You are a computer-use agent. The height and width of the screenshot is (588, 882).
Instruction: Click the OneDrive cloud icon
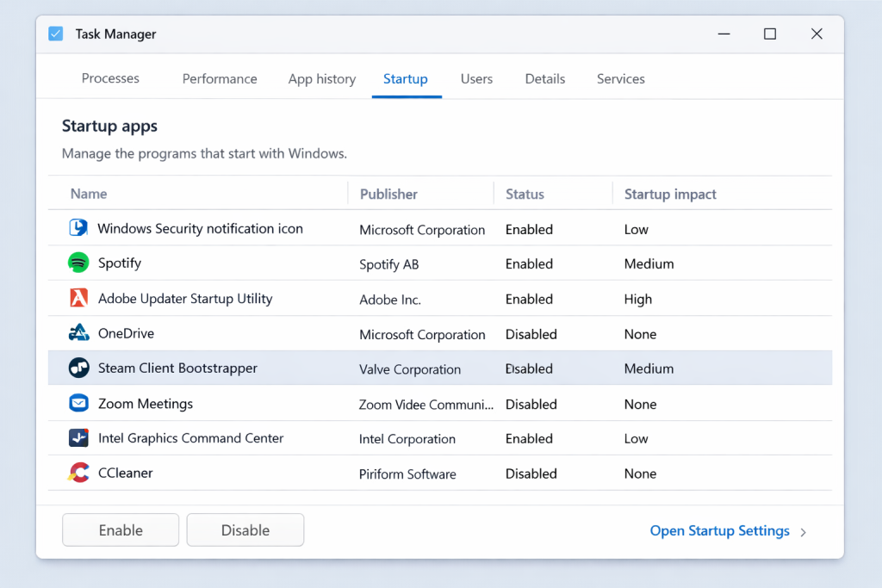[79, 333]
